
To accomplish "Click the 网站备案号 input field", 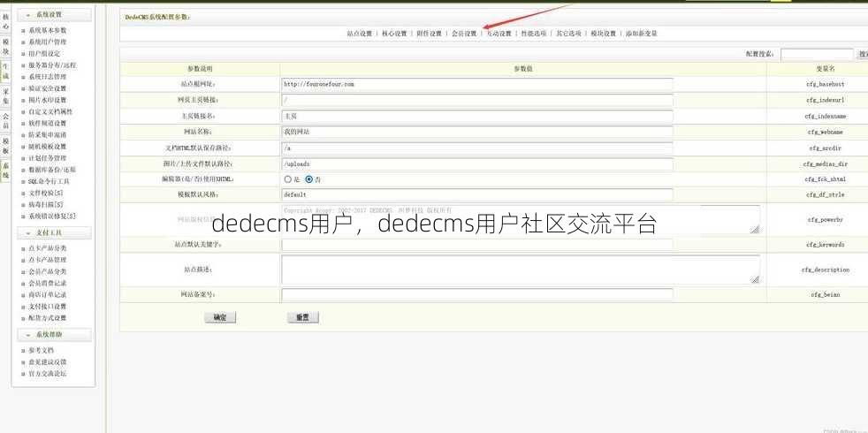I will tap(477, 294).
